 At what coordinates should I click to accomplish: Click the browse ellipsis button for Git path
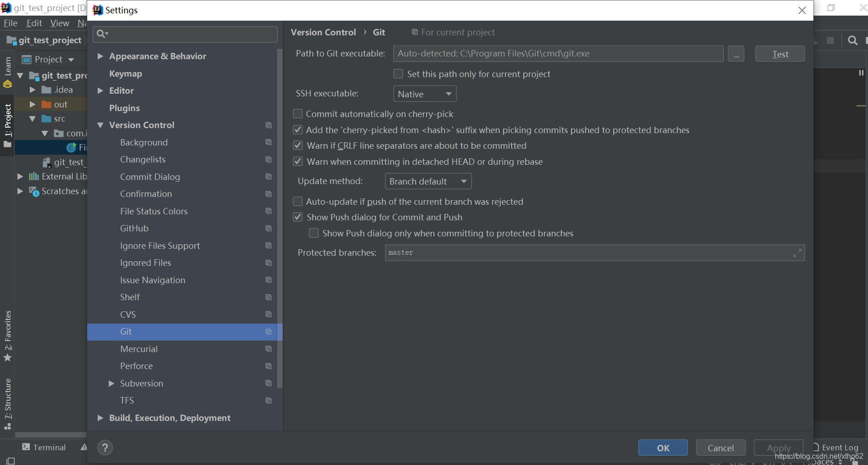pyautogui.click(x=736, y=54)
